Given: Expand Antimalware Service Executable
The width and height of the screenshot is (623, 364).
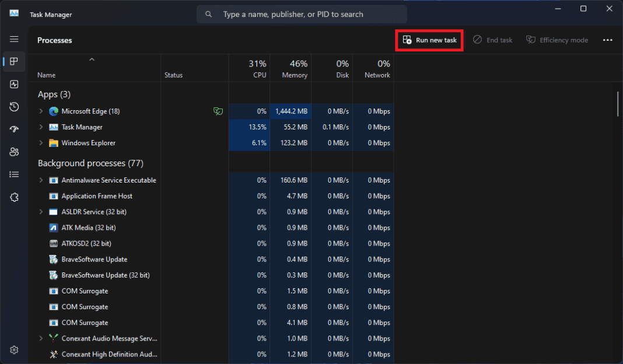Looking at the screenshot, I should coord(40,180).
